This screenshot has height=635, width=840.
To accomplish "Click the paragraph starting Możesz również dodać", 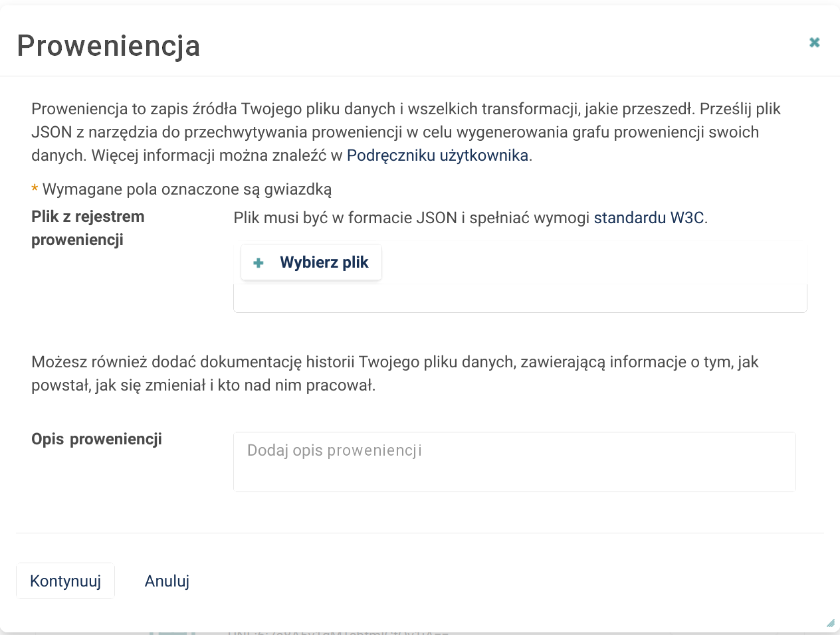I will click(395, 373).
